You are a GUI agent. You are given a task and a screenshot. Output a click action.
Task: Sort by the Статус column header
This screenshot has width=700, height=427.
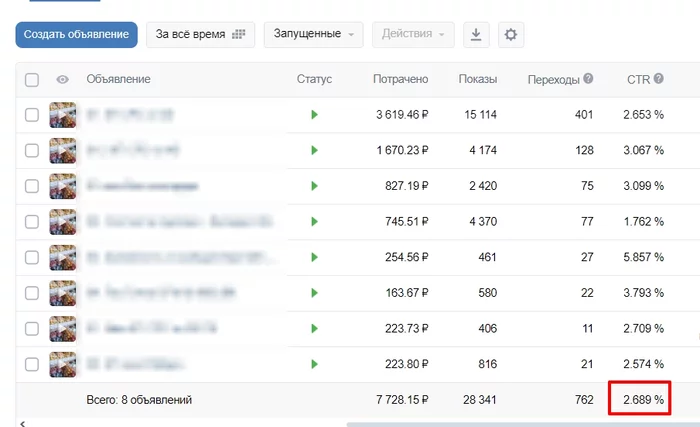314,79
